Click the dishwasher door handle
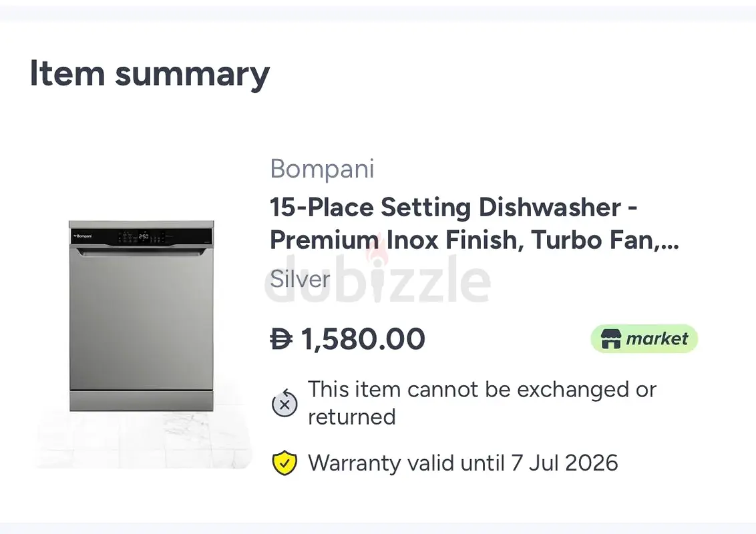Viewport: 756px width, 534px height. pyautogui.click(x=142, y=252)
